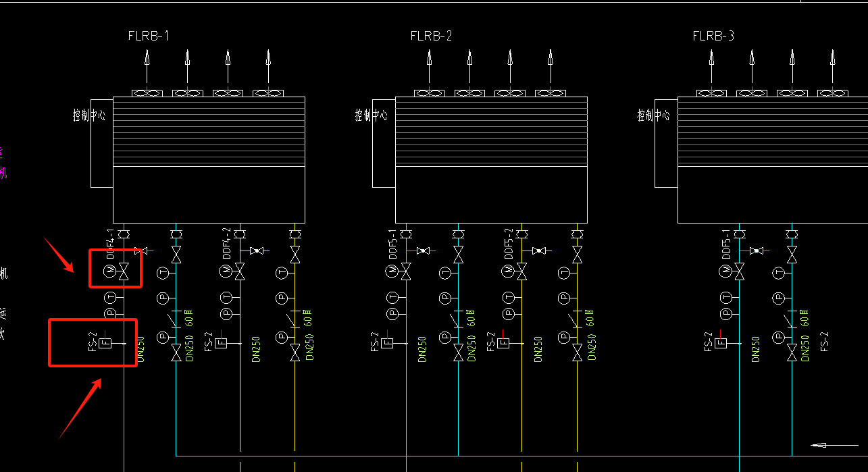Select the 60目 label on FLRB-2's yellow pipe
868x472 pixels.
(591, 318)
